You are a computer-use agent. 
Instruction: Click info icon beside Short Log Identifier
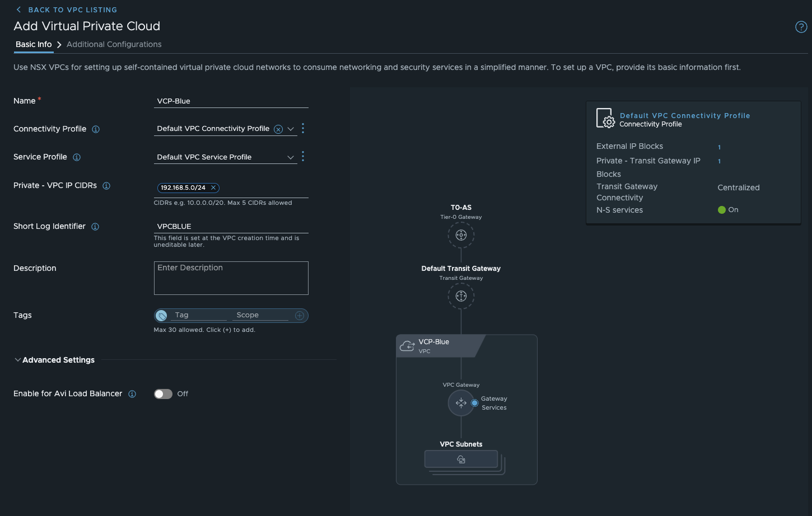[x=95, y=227]
